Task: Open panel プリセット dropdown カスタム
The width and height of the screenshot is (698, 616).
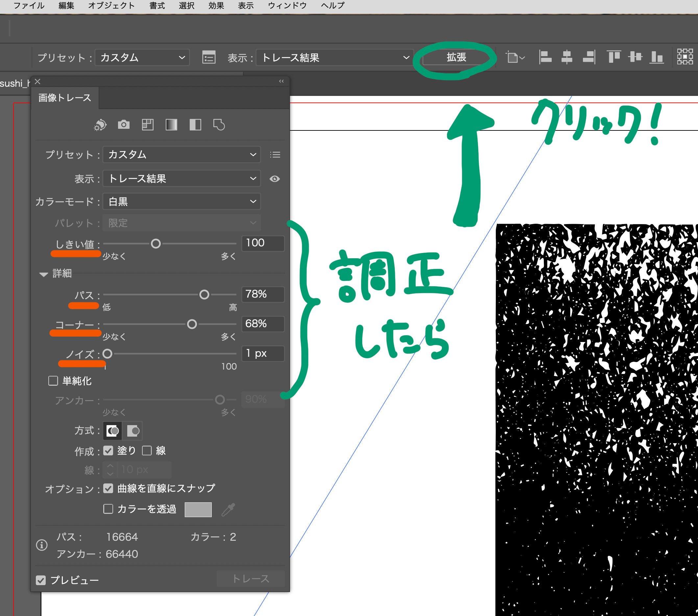Action: pos(181,155)
